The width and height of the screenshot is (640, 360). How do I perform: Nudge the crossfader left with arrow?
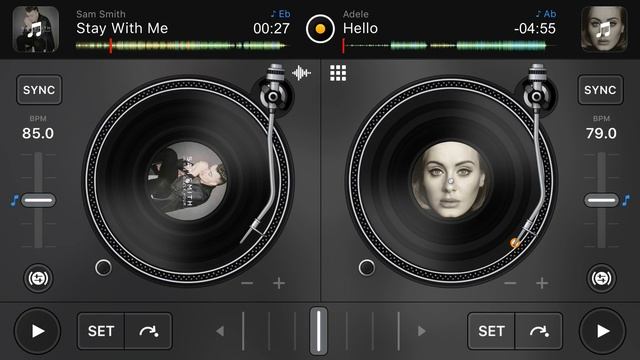point(220,331)
